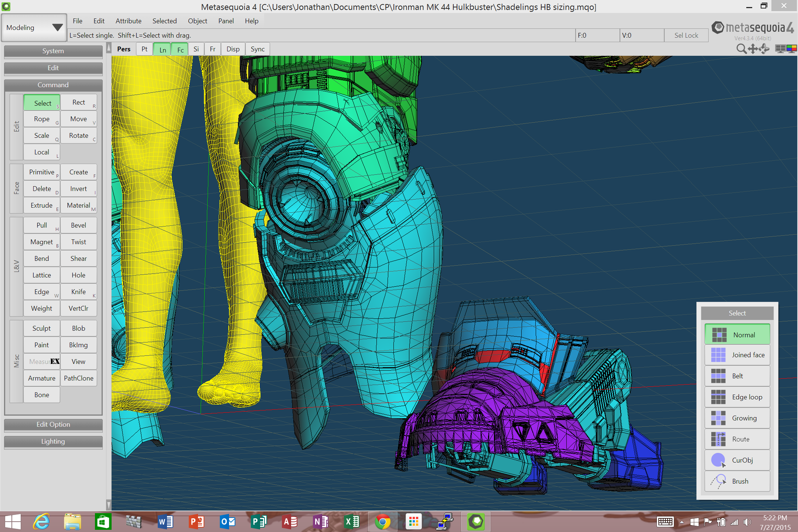Choose Joined face selection mode
This screenshot has height=532, width=798.
[737, 355]
